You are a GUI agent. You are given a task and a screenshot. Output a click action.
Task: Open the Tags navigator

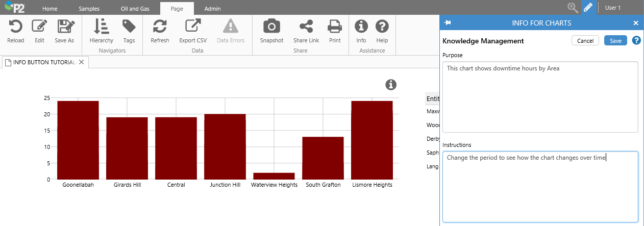coord(129,27)
